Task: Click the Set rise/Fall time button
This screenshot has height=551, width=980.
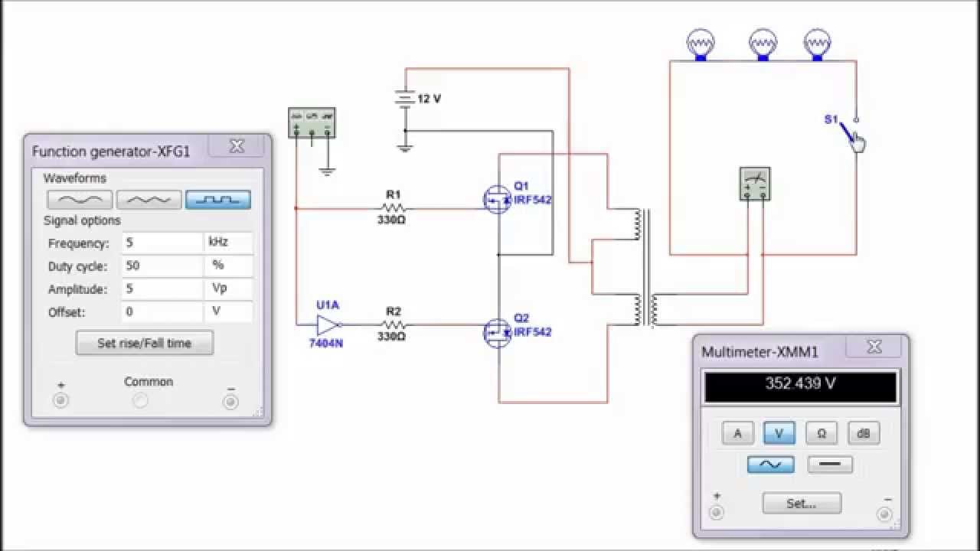Action: click(145, 343)
